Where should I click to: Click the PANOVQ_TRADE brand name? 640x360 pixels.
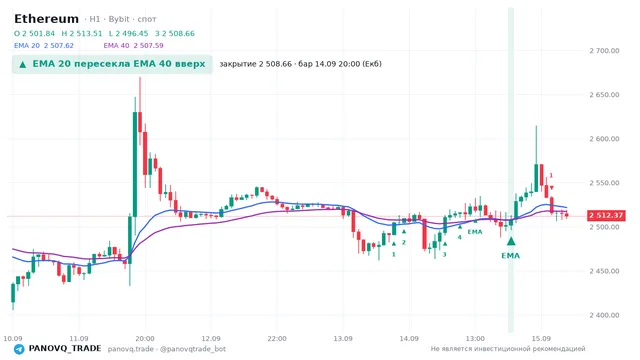point(65,349)
